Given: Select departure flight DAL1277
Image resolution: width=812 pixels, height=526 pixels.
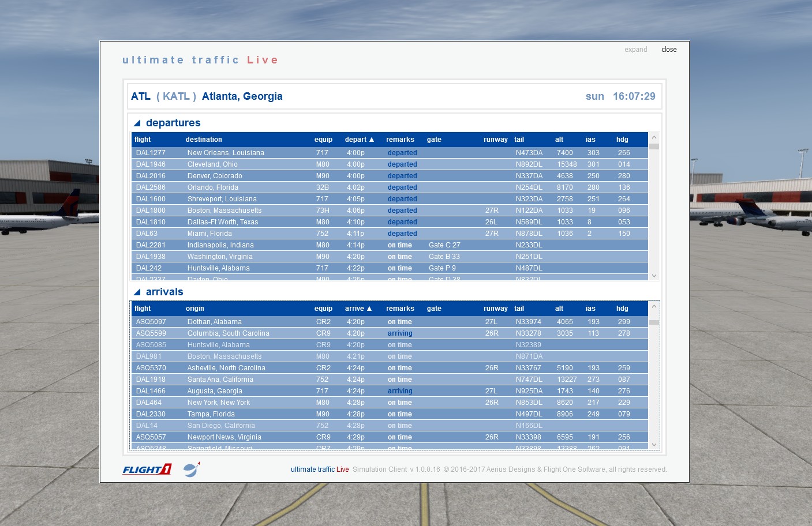Looking at the screenshot, I should 390,153.
